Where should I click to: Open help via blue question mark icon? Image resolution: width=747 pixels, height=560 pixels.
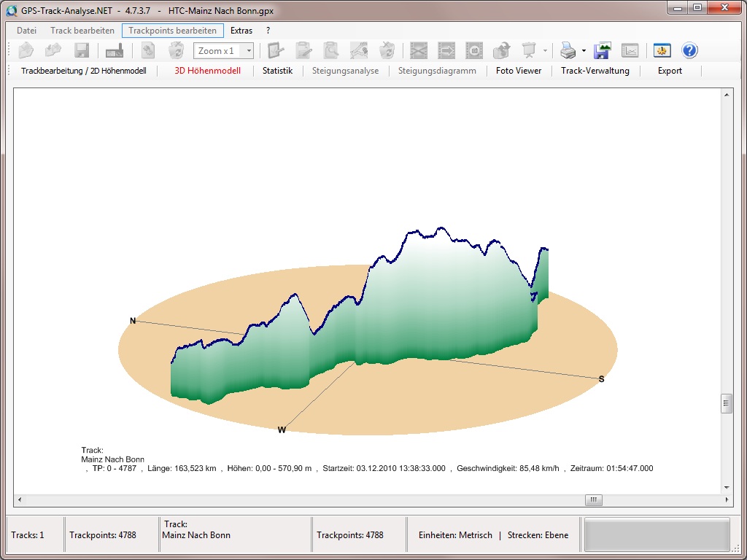click(689, 50)
